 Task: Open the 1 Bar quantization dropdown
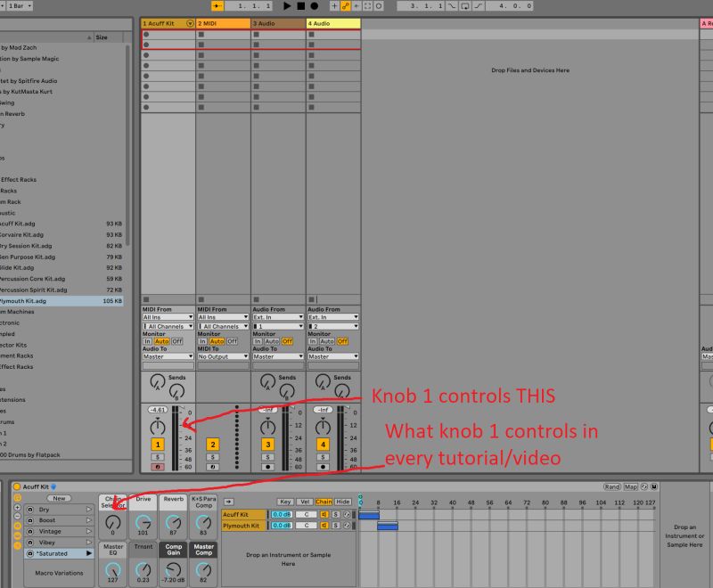tap(20, 5)
